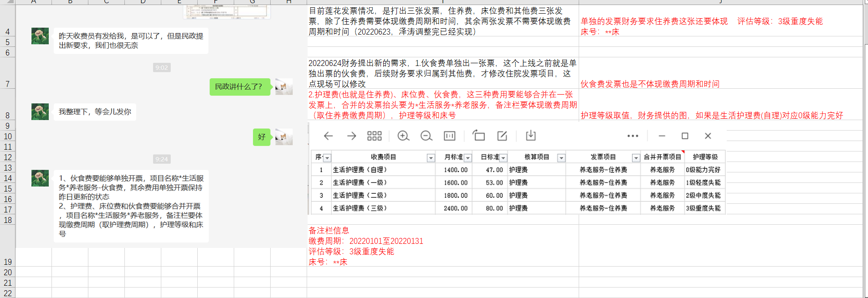Click the download save icon
Viewport: 868px width, 298px height.
[531, 136]
